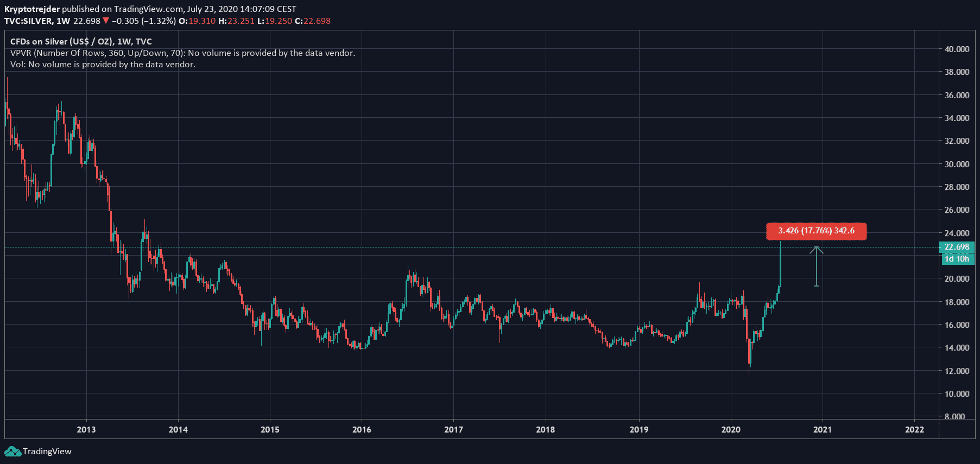The height and width of the screenshot is (464, 980).
Task: Open the Kryptotrejder author name
Action: [32, 9]
